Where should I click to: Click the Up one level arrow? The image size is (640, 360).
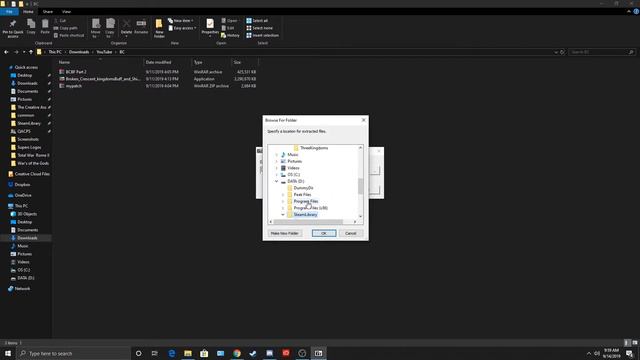click(31, 52)
